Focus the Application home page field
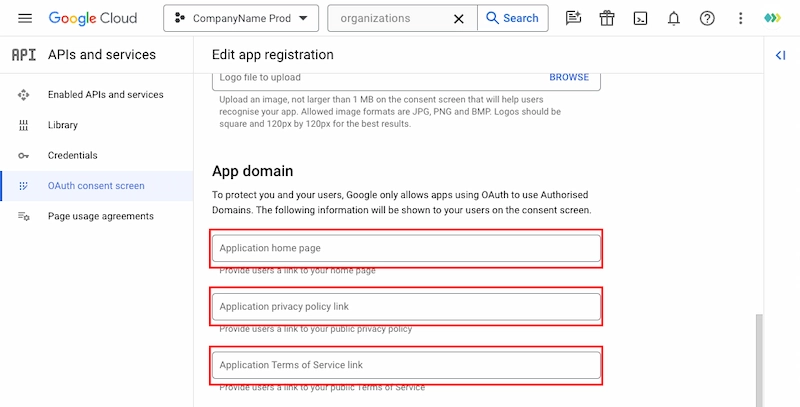Viewport: 800px width, 407px height. pos(405,248)
